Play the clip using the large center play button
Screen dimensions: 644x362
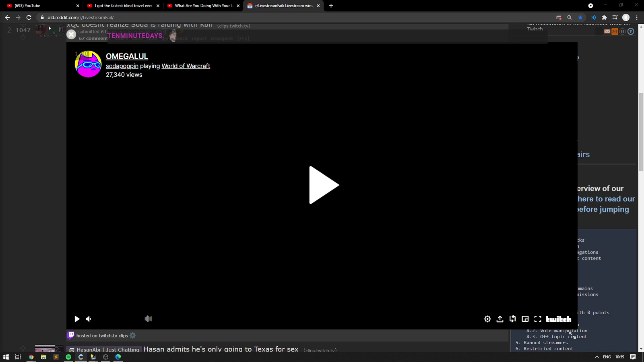[324, 185]
